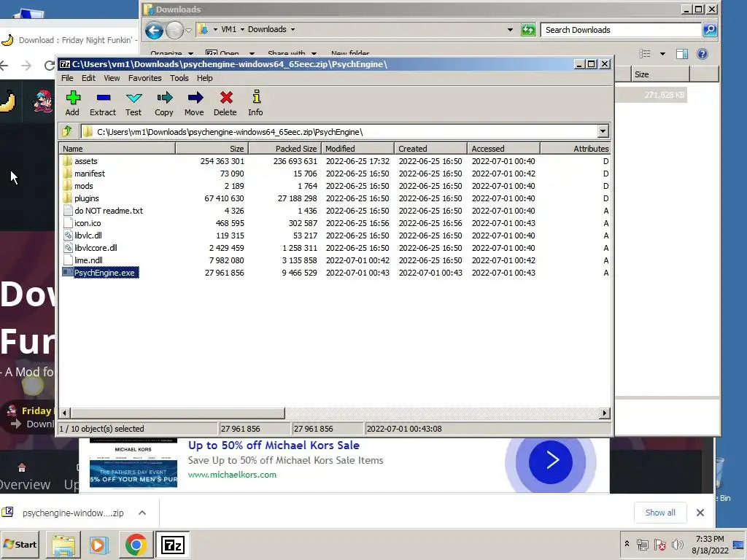
Task: Open Explorer help icon
Action: [x=703, y=54]
